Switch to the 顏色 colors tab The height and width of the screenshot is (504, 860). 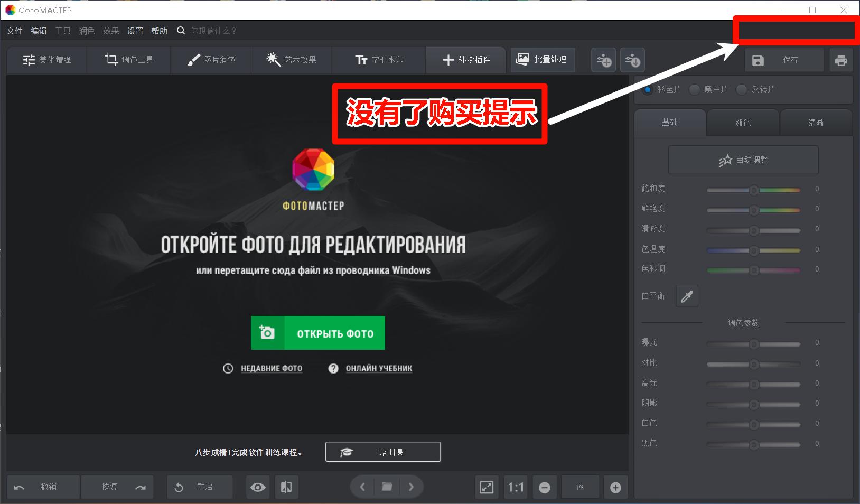743,123
